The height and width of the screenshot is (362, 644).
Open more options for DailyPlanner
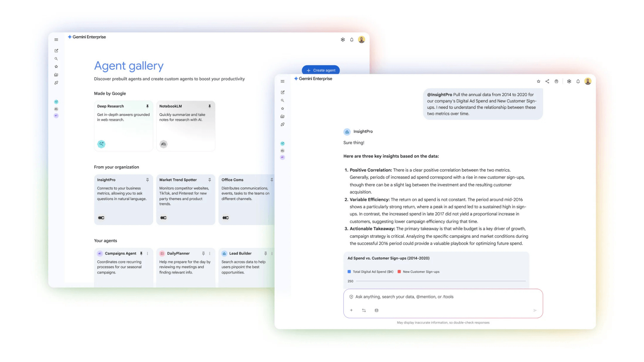(210, 254)
